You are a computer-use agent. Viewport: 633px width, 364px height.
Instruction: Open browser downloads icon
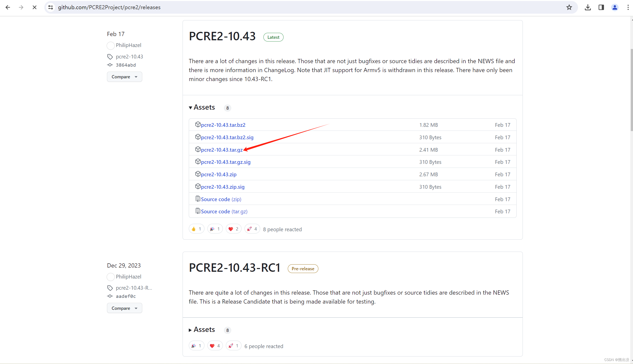587,7
